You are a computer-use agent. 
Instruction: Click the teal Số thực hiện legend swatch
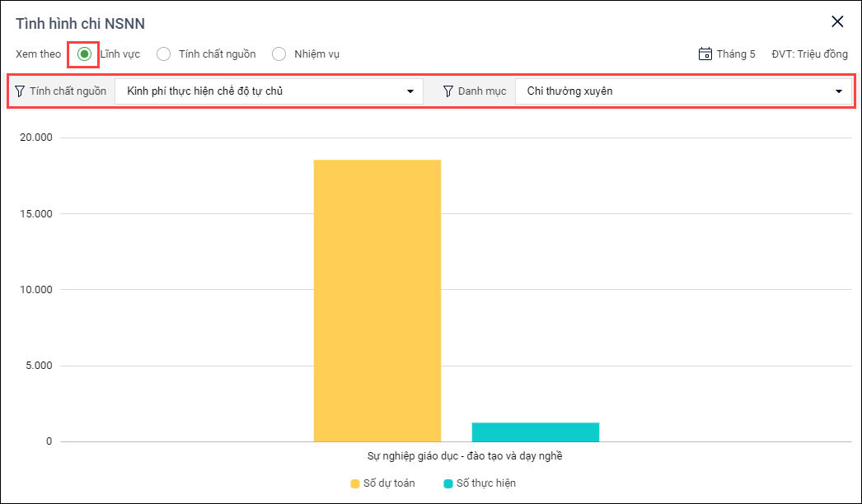[x=448, y=483]
